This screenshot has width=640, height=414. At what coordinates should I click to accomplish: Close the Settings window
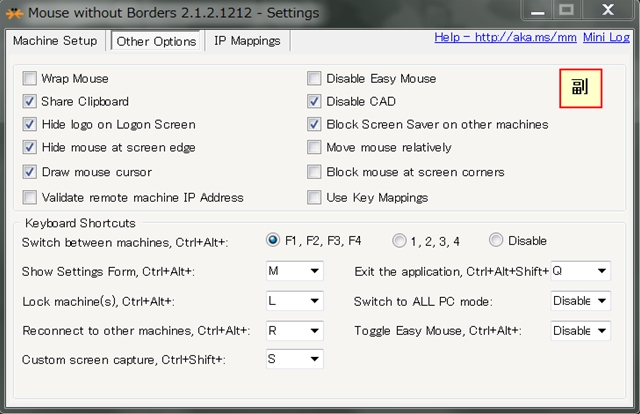(x=608, y=10)
